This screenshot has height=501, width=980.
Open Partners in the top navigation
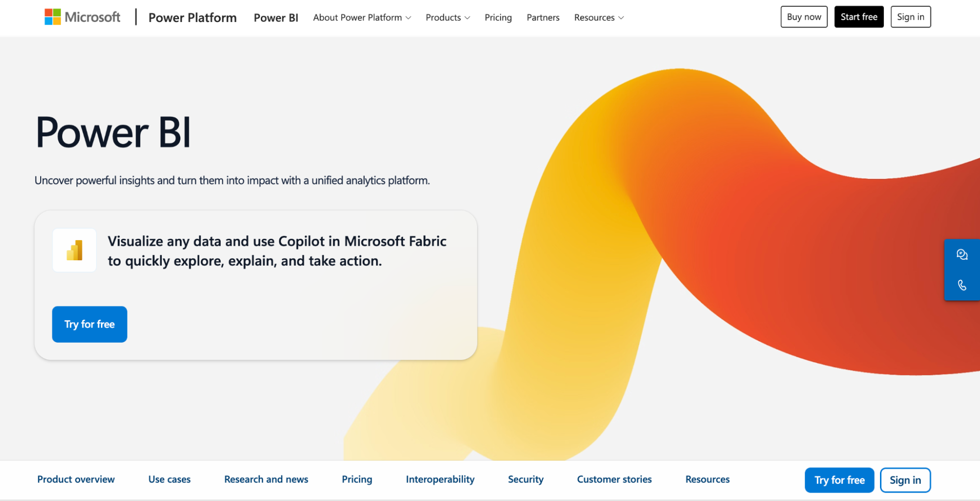(x=543, y=18)
